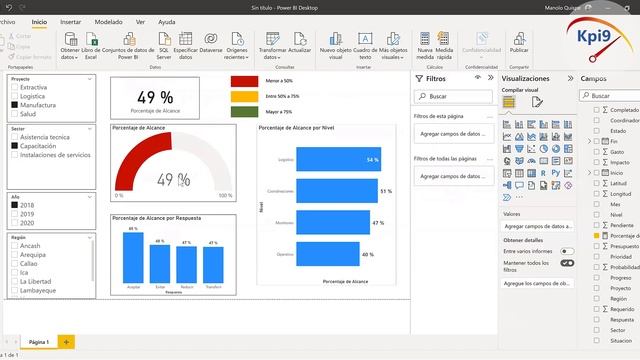Click the Actualizar refresh icon
640x360 pixels.
[300, 39]
